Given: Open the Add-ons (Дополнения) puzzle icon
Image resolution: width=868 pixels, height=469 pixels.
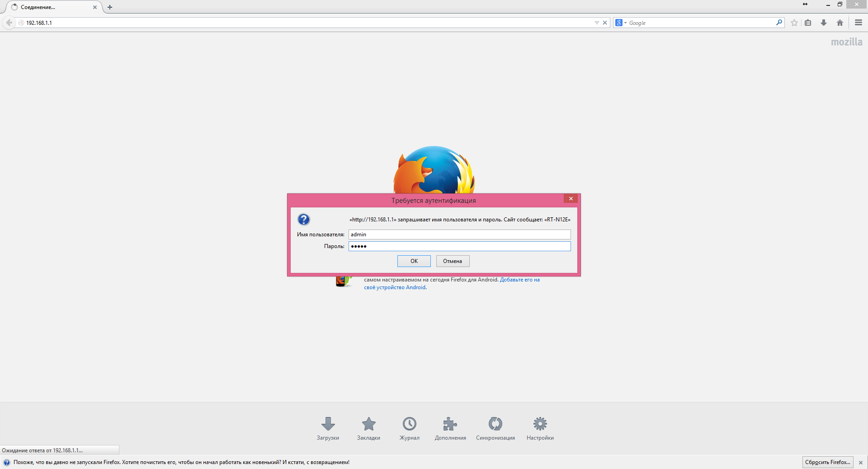Looking at the screenshot, I should tap(450, 424).
